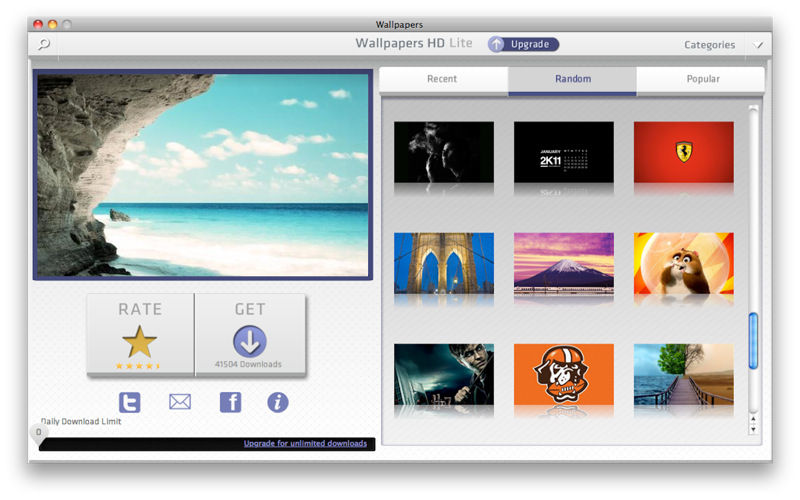Select the Mount Fuji sunset wallpaper
The image size is (800, 500).
pyautogui.click(x=564, y=263)
